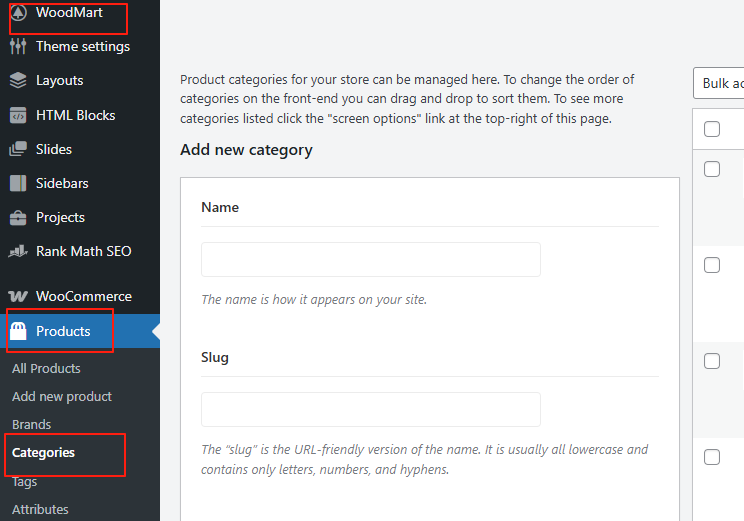The width and height of the screenshot is (744, 521).
Task: Go to Brands submenu link
Action: pos(32,424)
